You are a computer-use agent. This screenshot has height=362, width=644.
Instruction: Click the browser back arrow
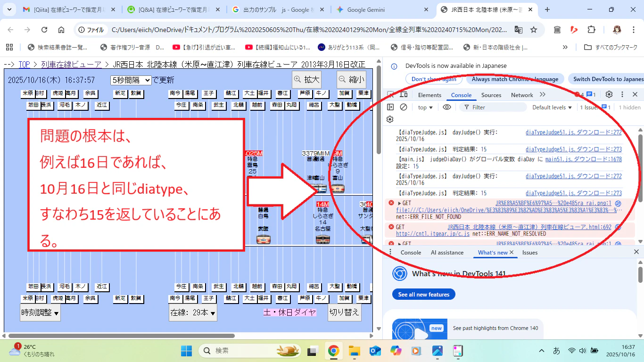11,30
